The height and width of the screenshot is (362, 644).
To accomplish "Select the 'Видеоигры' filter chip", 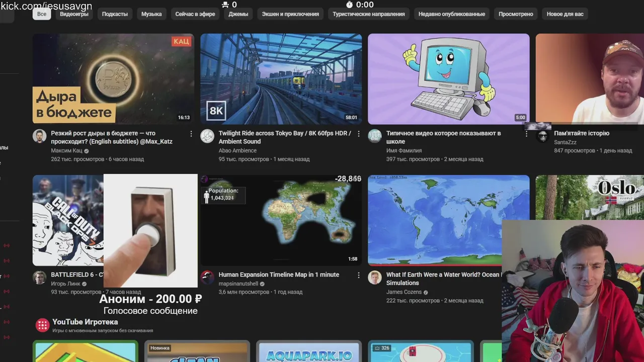I will [x=74, y=14].
